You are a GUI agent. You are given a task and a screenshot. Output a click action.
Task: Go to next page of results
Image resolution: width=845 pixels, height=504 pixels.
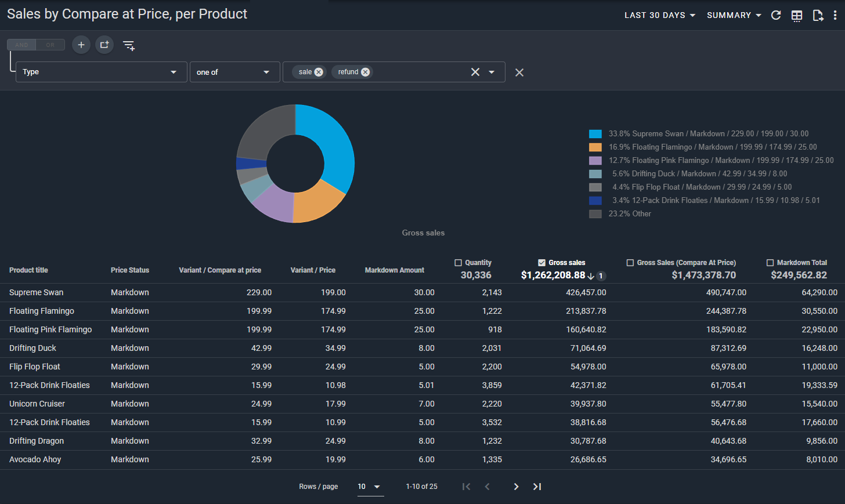tap(516, 487)
